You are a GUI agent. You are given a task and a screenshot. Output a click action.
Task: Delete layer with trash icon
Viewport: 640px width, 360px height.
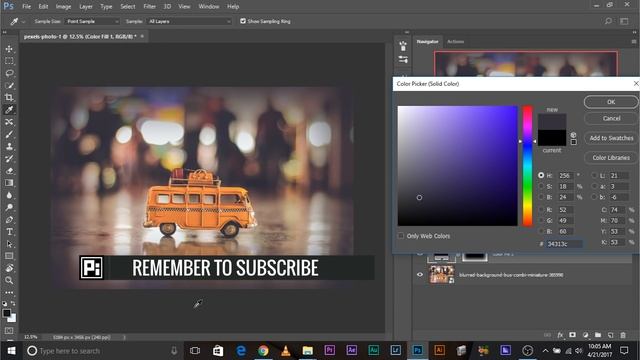tap(623, 335)
